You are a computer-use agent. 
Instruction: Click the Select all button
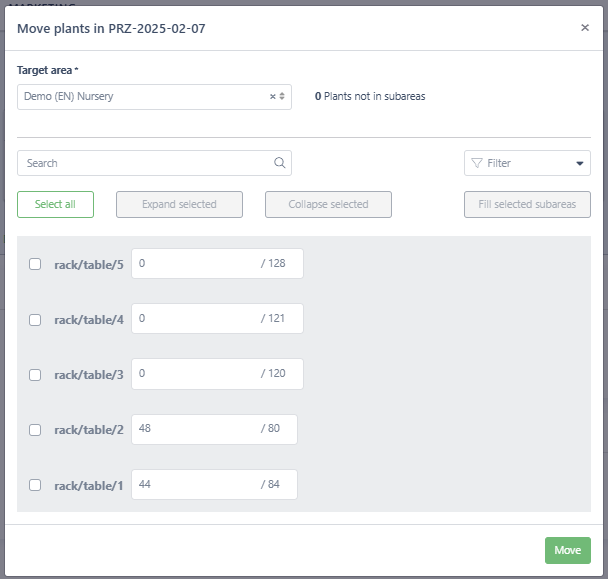tap(55, 204)
